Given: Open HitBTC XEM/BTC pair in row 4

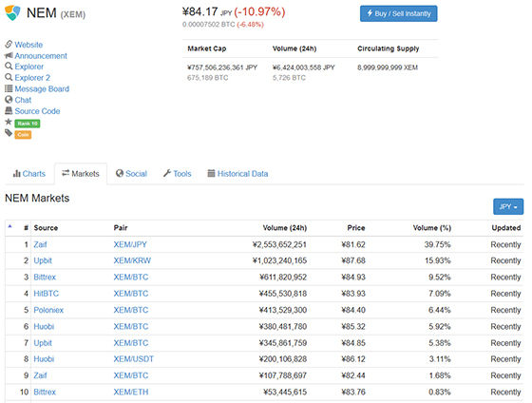Looking at the screenshot, I should 131,294.
